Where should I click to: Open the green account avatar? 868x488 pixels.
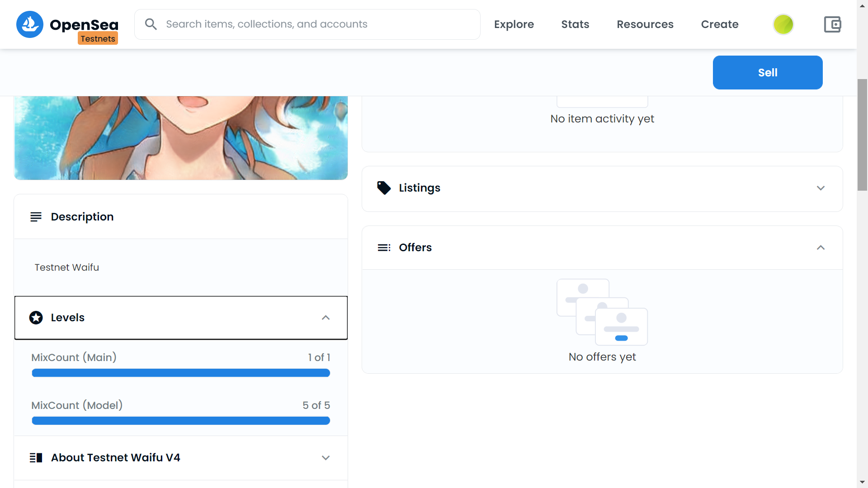pyautogui.click(x=783, y=24)
